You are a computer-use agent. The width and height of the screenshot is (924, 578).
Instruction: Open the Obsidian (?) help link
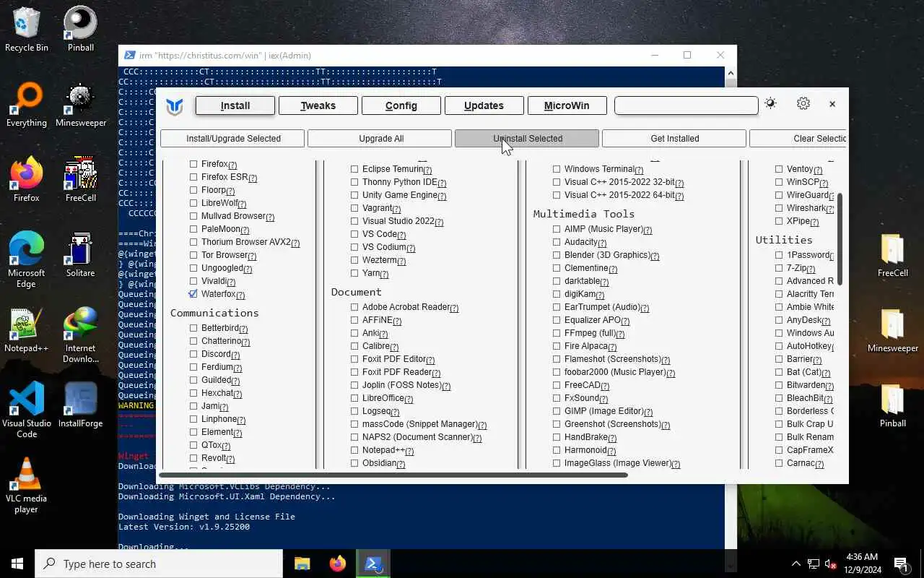click(400, 465)
